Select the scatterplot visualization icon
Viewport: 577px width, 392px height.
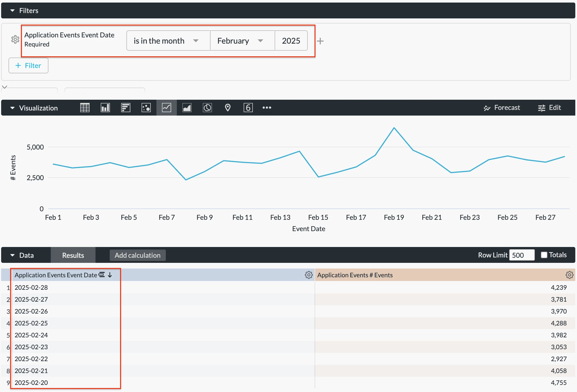point(146,108)
